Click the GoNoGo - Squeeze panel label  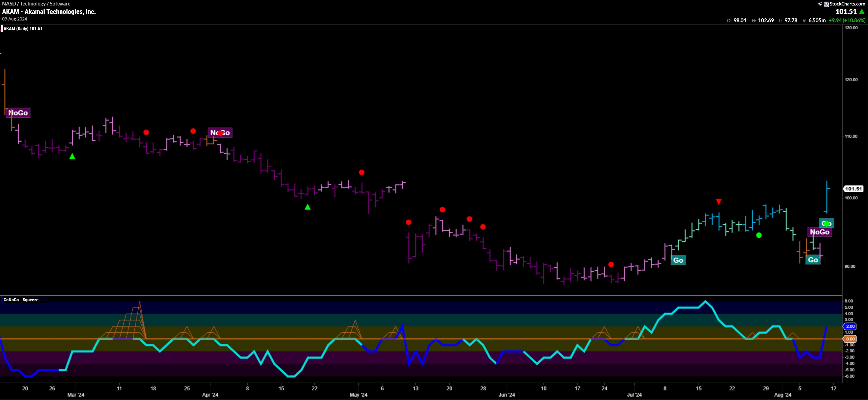tap(21, 300)
